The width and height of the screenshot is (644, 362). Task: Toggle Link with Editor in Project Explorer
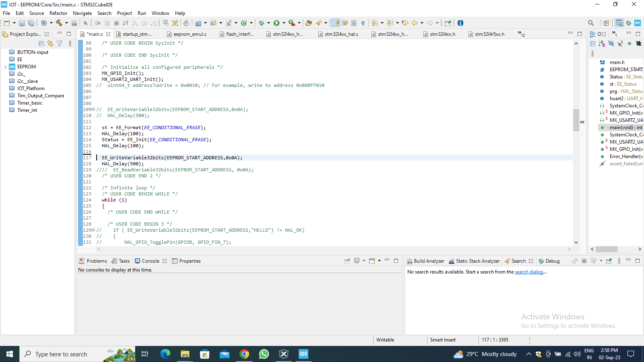[50, 43]
